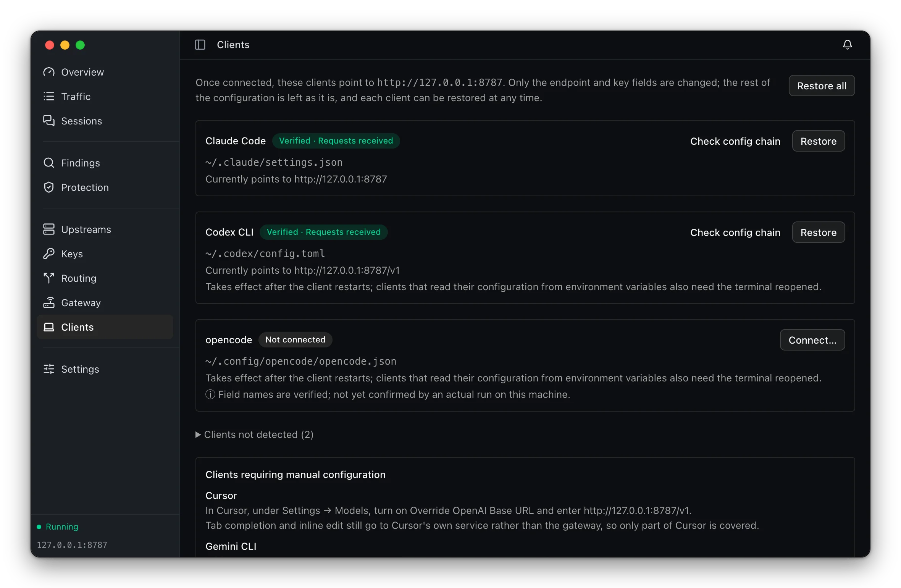Click Cursor's Override OpenAI Base URL instruction
This screenshot has width=901, height=588.
pyautogui.click(x=449, y=511)
